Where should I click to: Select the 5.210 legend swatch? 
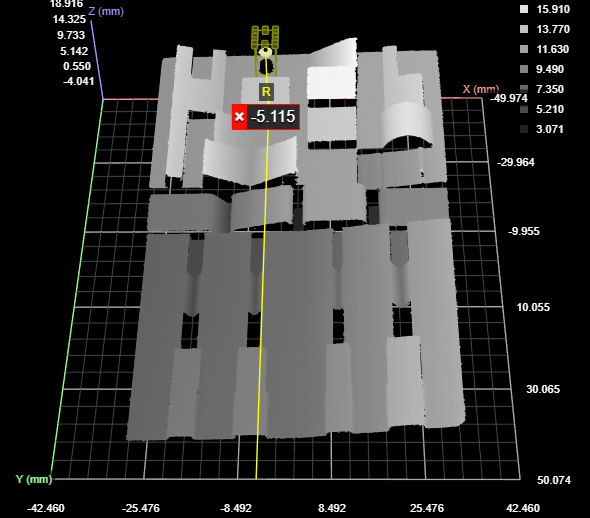[524, 109]
